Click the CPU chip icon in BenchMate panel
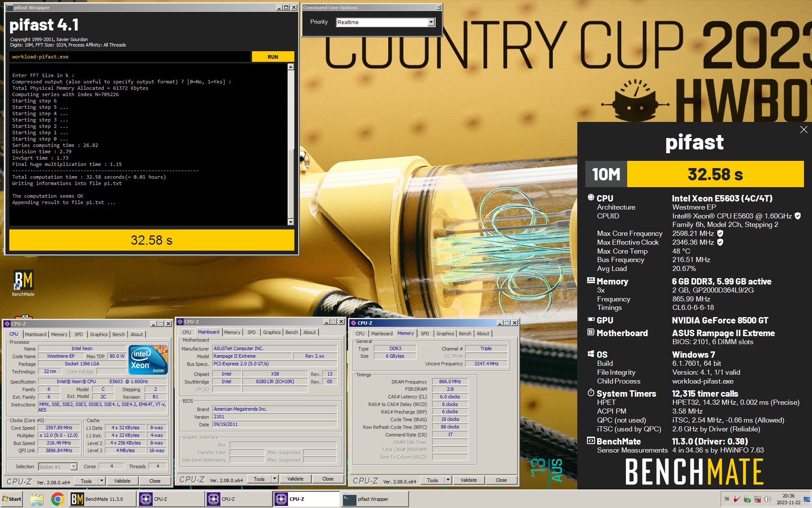The width and height of the screenshot is (812, 508). click(x=591, y=197)
